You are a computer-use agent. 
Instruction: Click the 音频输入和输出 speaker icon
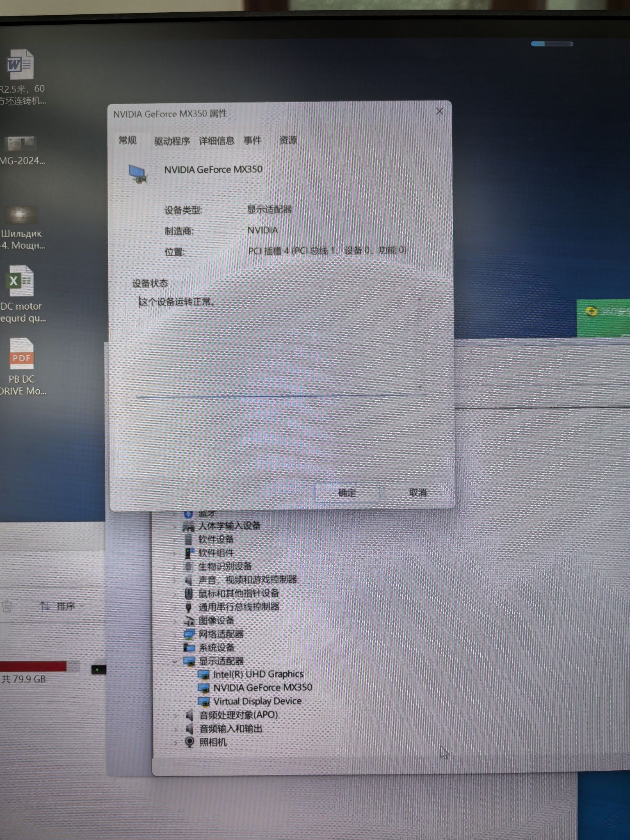pos(189,729)
